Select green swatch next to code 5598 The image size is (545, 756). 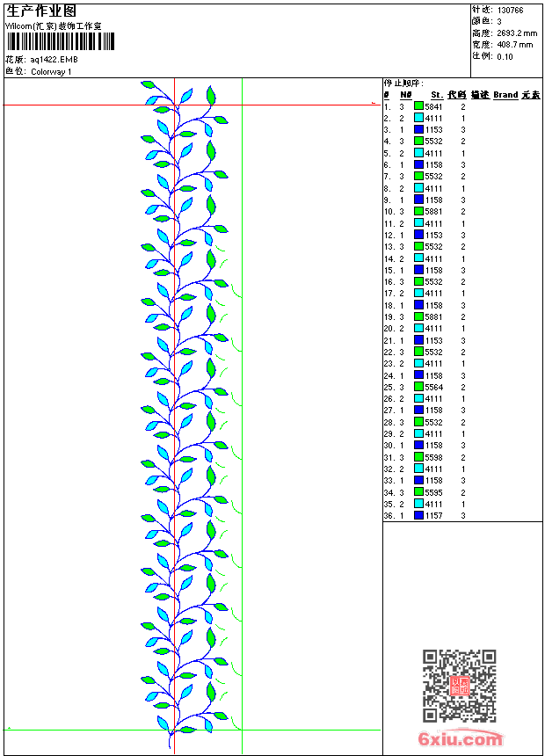[418, 456]
